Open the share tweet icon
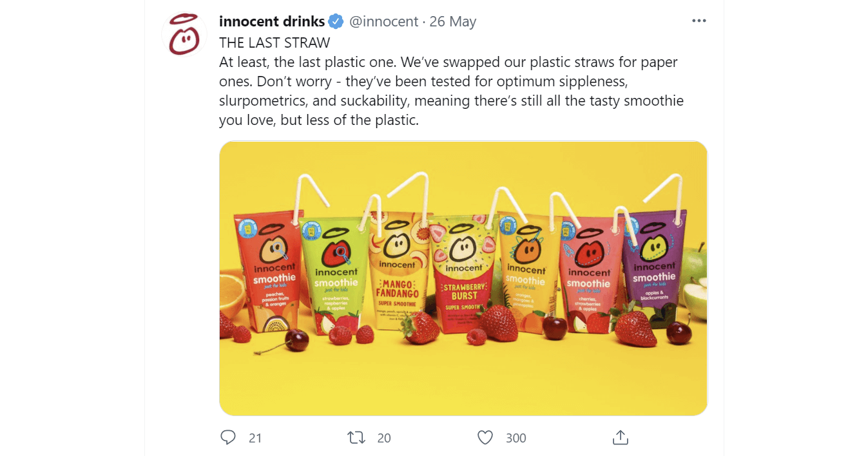868x456 pixels. (620, 438)
